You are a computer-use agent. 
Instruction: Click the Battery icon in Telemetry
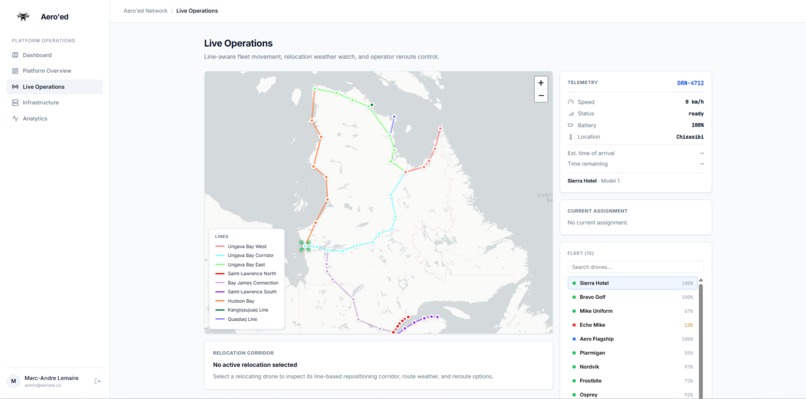pyautogui.click(x=570, y=125)
